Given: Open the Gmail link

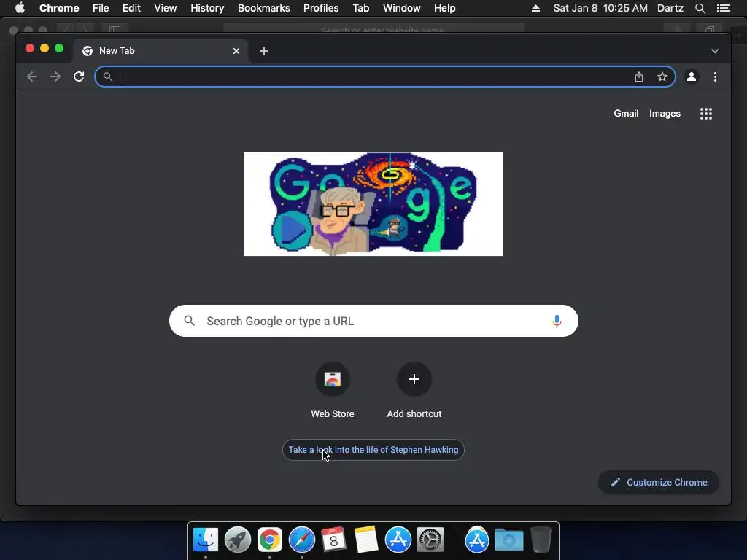Looking at the screenshot, I should coord(626,113).
